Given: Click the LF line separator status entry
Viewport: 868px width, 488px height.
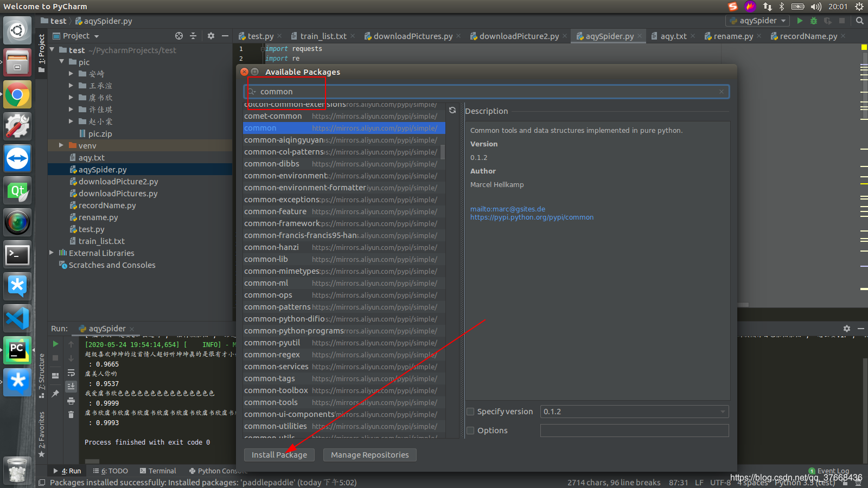Looking at the screenshot, I should 699,482.
